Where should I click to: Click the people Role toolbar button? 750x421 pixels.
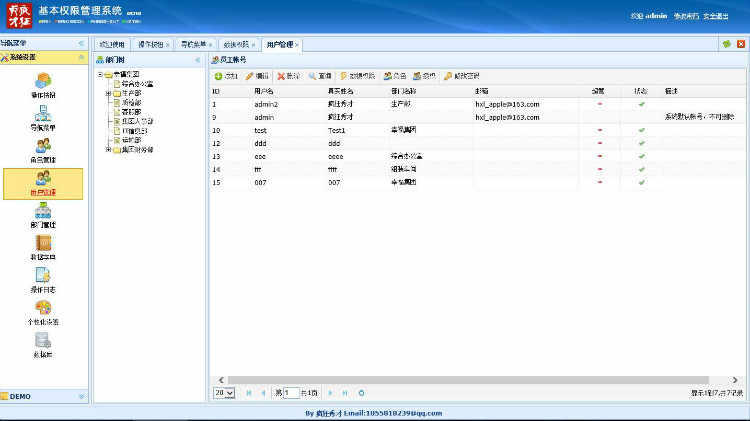pyautogui.click(x=395, y=76)
